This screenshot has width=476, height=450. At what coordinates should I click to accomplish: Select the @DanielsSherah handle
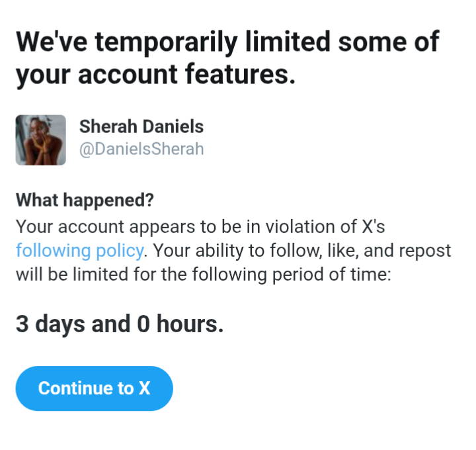click(141, 149)
